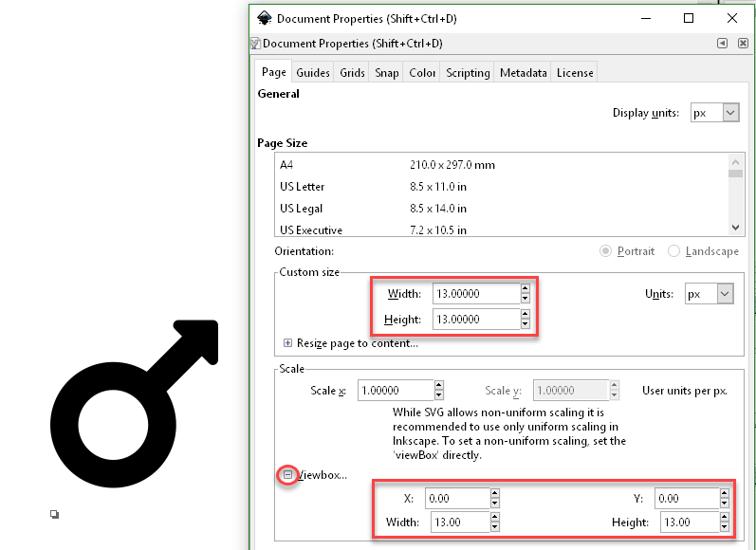
Task: Collapse the Viewbox section
Action: (286, 474)
